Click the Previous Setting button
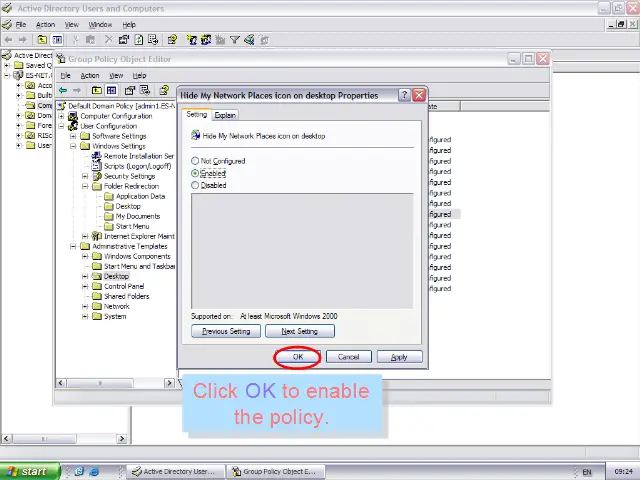Image resolution: width=640 pixels, height=480 pixels. click(x=226, y=331)
